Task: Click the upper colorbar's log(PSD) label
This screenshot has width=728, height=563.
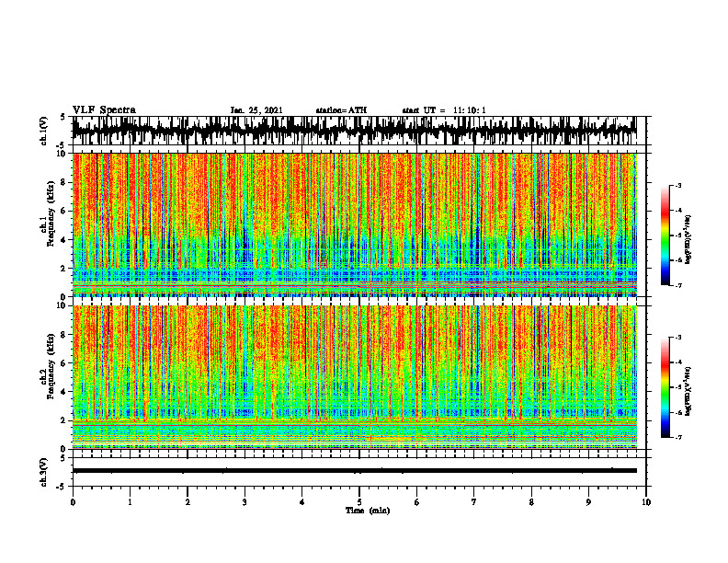Action: pyautogui.click(x=688, y=240)
